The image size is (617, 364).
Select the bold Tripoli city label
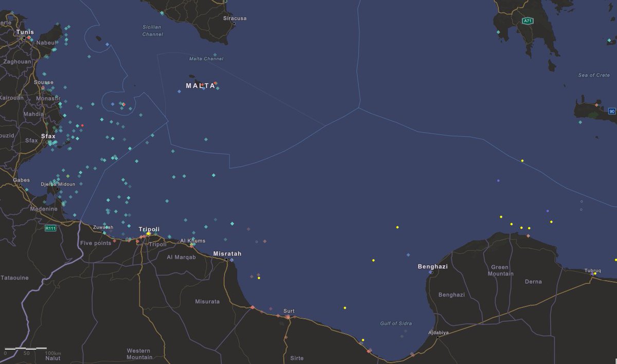[149, 229]
